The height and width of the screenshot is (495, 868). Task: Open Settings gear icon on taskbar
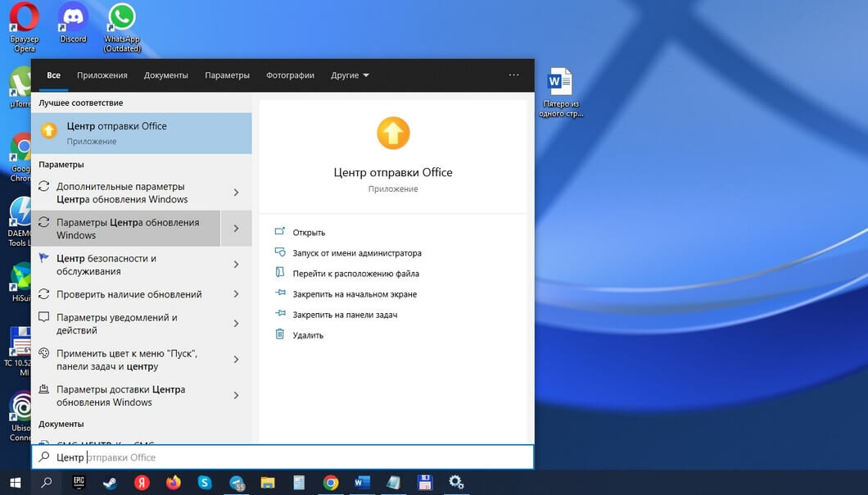coord(456,482)
